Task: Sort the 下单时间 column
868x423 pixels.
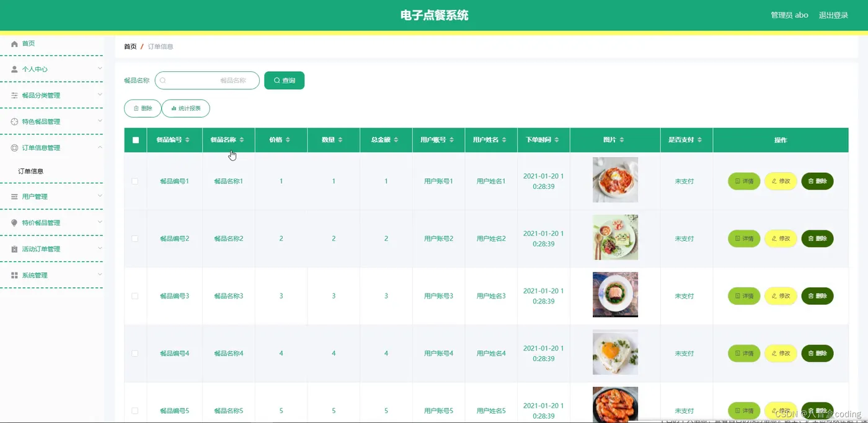Action: point(557,140)
